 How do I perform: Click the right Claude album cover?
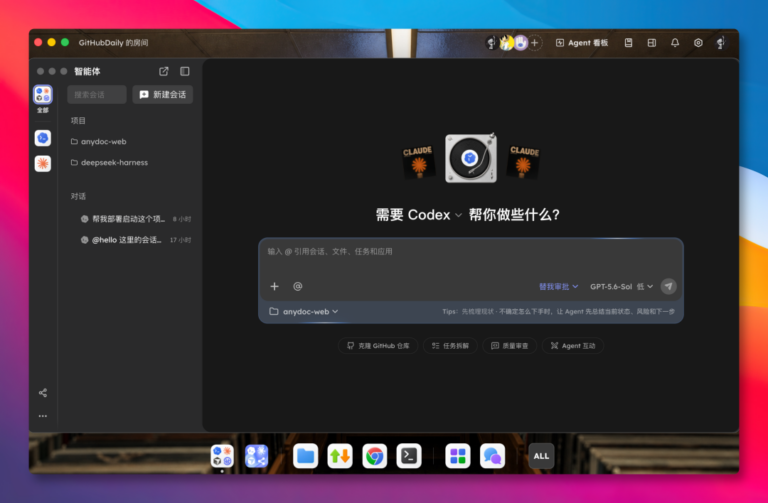pyautogui.click(x=523, y=161)
